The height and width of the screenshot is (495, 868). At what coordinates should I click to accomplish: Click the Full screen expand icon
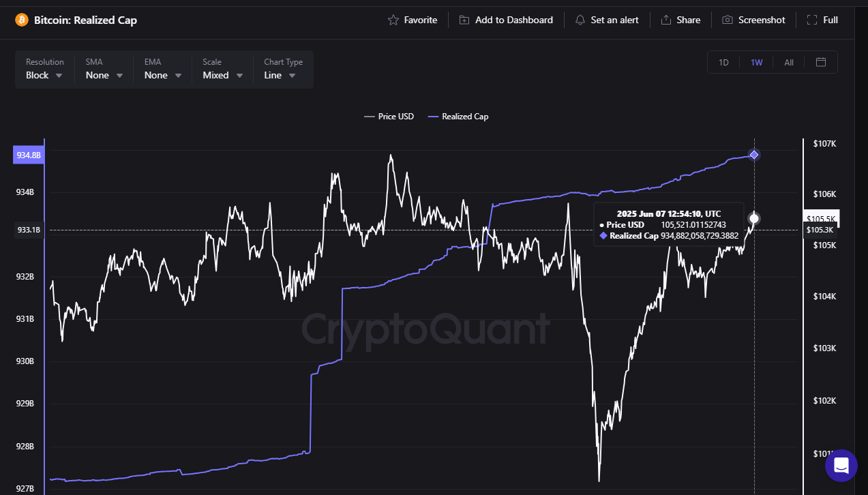[x=812, y=20]
